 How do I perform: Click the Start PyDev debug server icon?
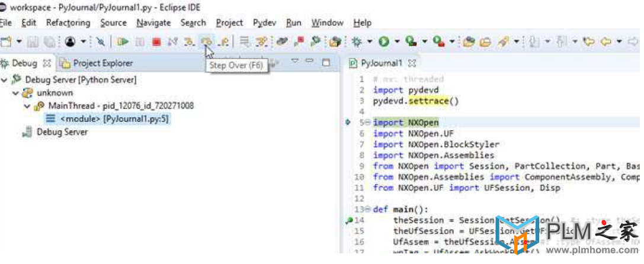click(x=315, y=41)
